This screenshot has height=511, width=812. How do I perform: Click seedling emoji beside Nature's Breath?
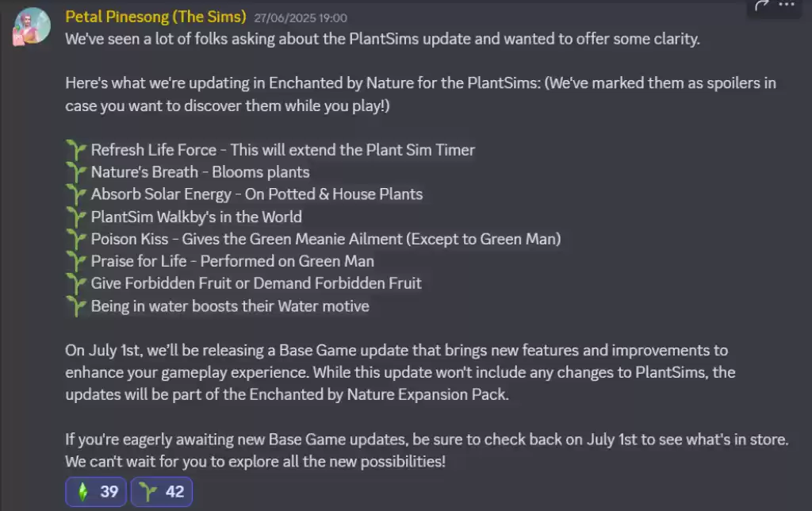(x=76, y=171)
